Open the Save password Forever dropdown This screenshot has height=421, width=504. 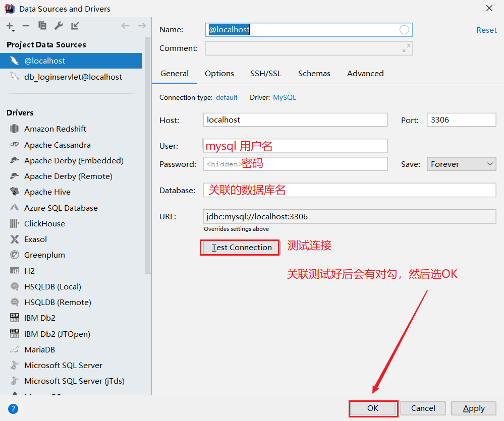pos(461,164)
